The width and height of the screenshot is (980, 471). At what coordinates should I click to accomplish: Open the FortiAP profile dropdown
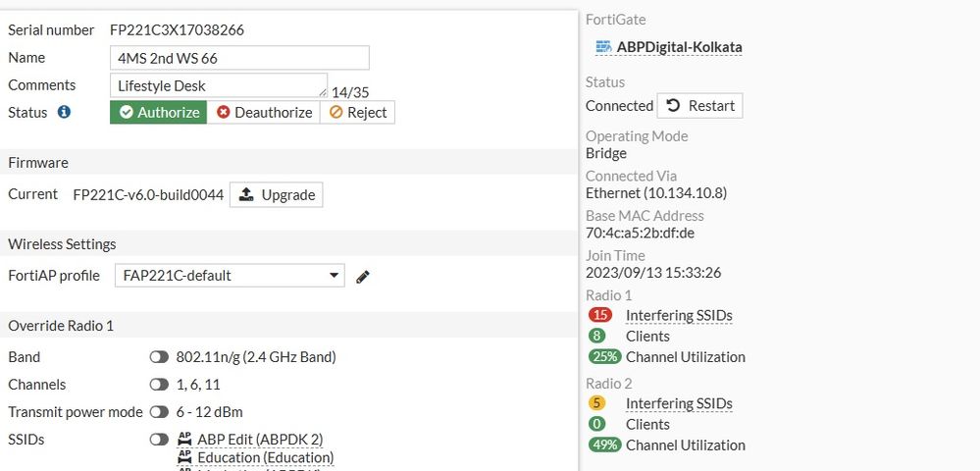230,276
